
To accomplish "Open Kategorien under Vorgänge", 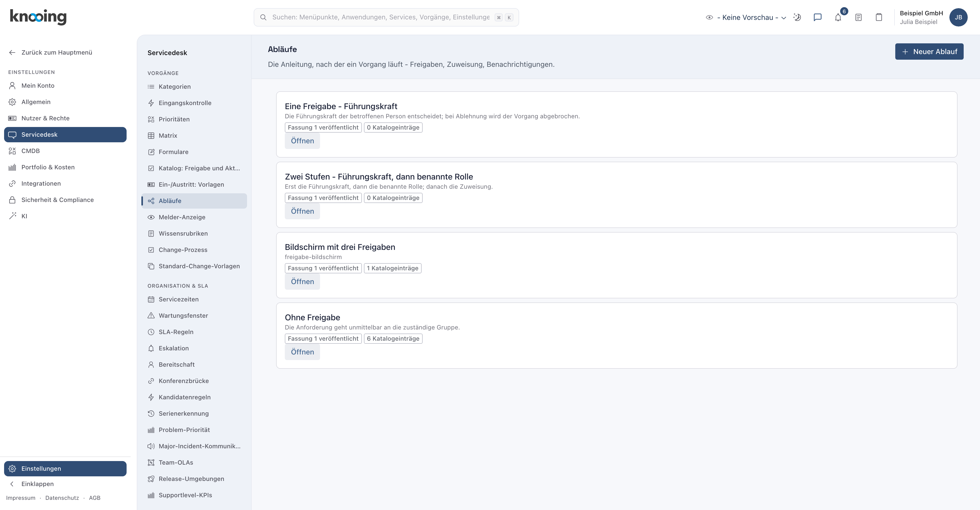I will tap(194, 87).
